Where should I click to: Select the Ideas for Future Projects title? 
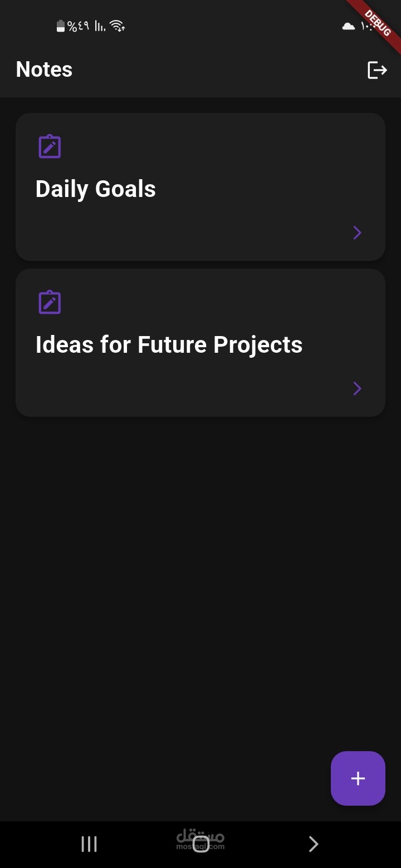pyautogui.click(x=169, y=345)
